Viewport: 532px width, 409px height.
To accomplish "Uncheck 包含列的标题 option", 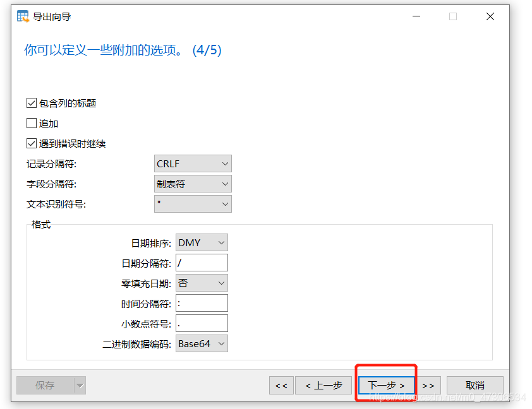I will click(x=31, y=103).
